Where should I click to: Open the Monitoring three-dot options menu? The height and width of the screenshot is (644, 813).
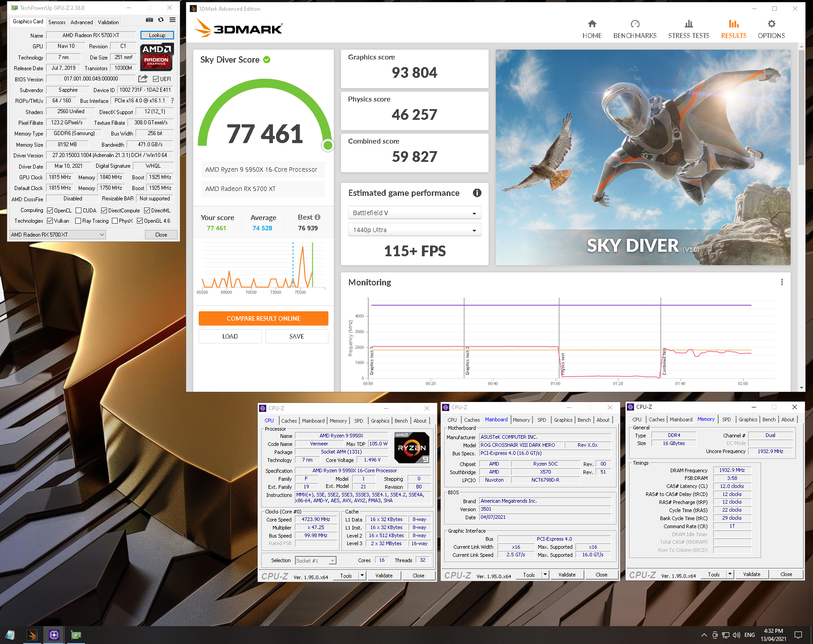point(782,282)
